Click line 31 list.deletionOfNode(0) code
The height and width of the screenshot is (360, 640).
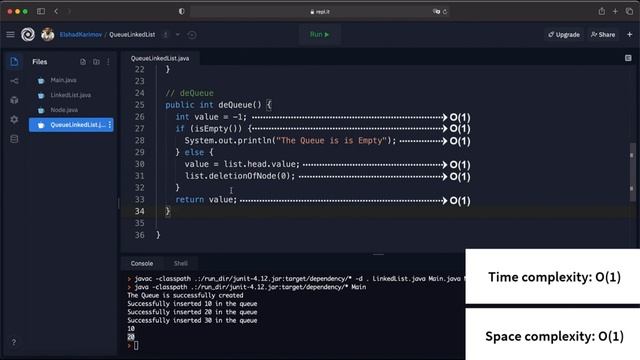coord(240,176)
